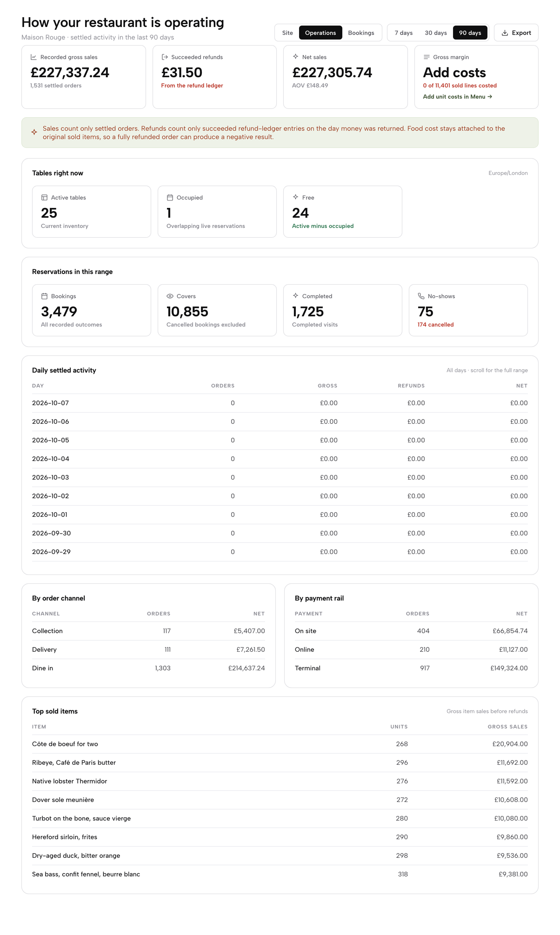Click the Gross margin lines icon
The image size is (560, 935).
coord(427,57)
